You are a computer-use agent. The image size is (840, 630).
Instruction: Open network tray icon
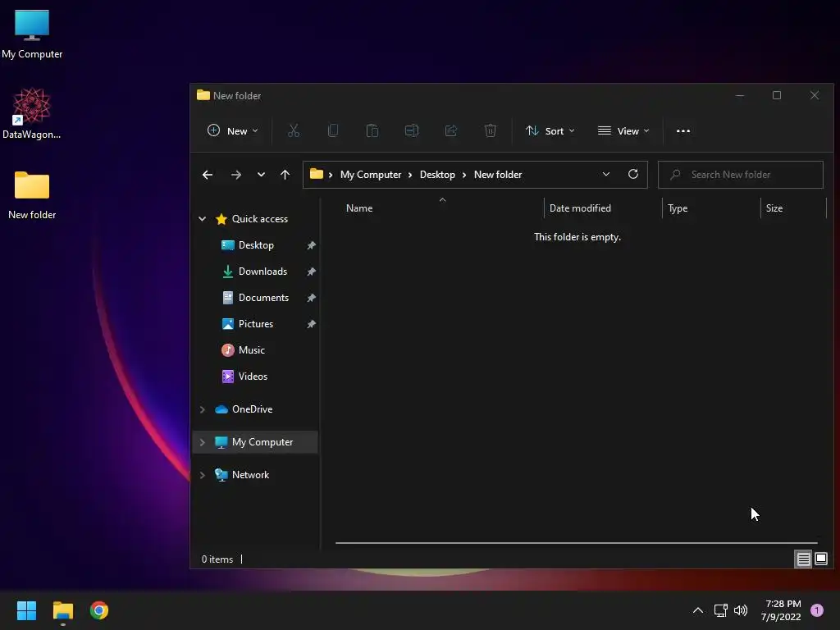(x=720, y=610)
